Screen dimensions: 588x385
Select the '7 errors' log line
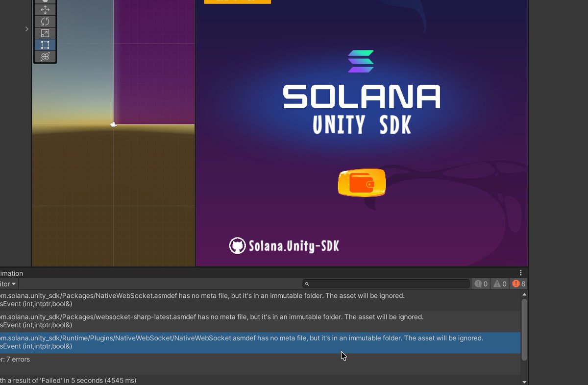point(260,363)
